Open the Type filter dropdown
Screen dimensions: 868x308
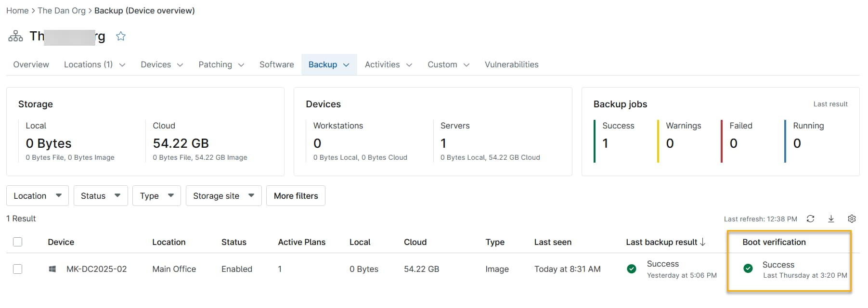[156, 196]
